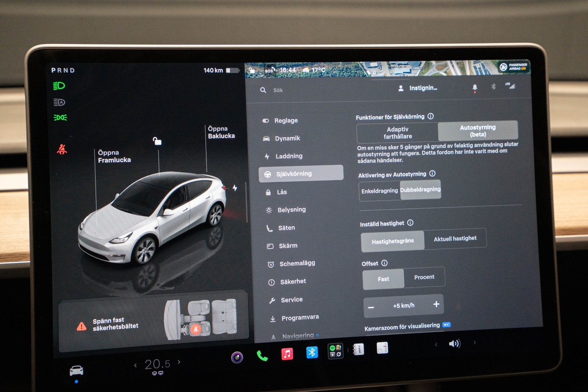Screen dimensions: 588x392
Task: Raise volume with right chevron
Action: click(x=474, y=342)
